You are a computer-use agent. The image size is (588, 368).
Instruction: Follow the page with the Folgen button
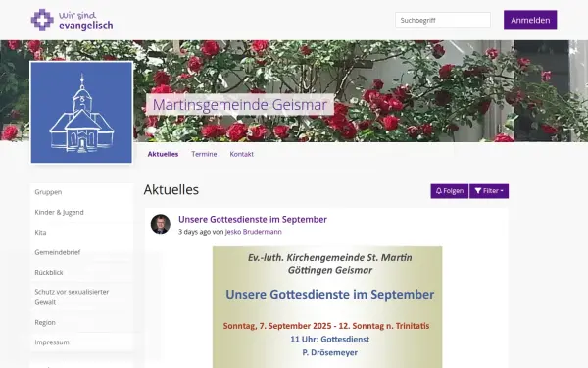click(449, 191)
